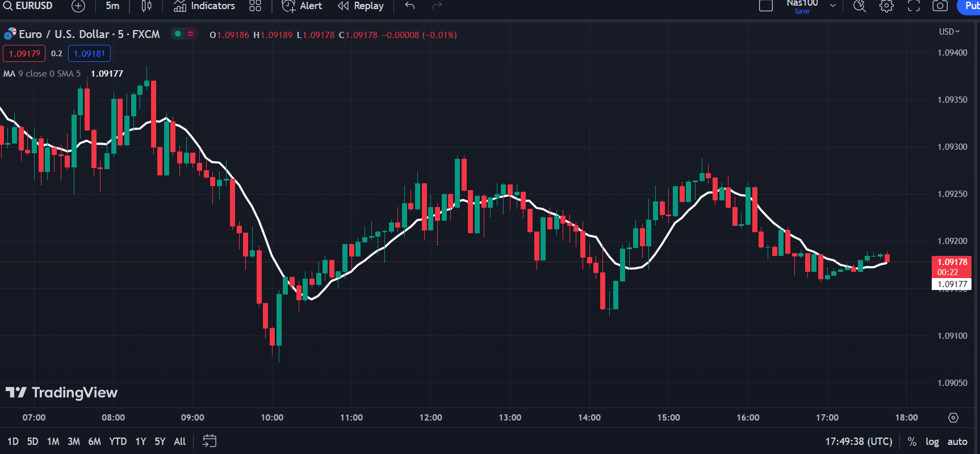Image resolution: width=980 pixels, height=454 pixels.
Task: Expand the Nas100 layout dropdown arrow
Action: tap(833, 6)
